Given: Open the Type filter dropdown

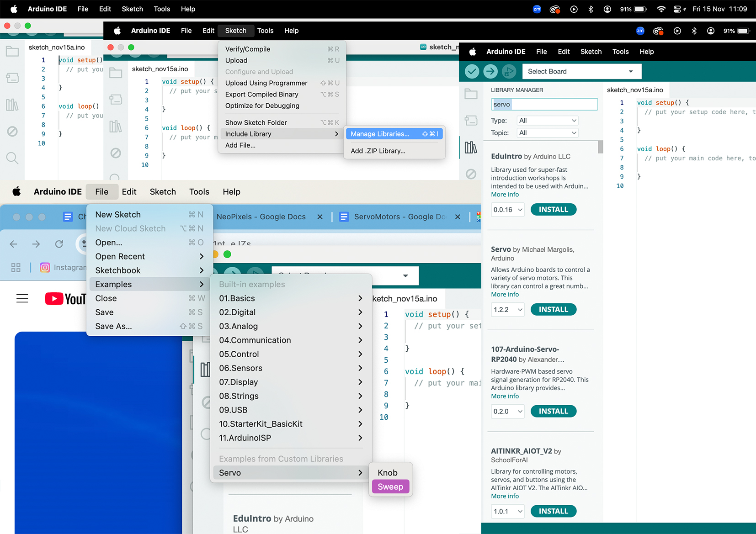Looking at the screenshot, I should pos(548,121).
